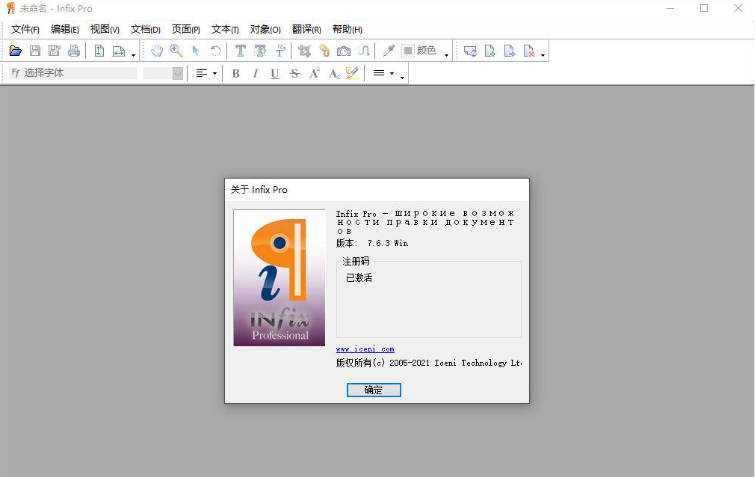Click the replace page icon
755x477 pixels.
pyautogui.click(x=470, y=51)
